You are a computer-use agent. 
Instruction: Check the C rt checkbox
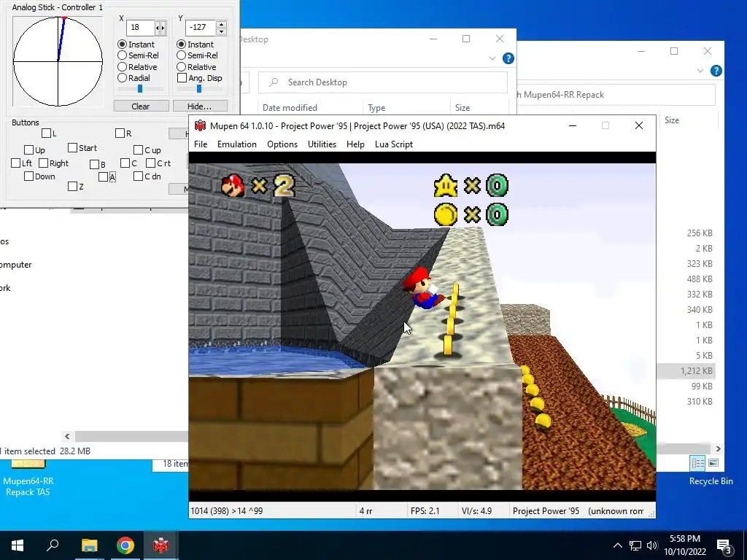(150, 163)
